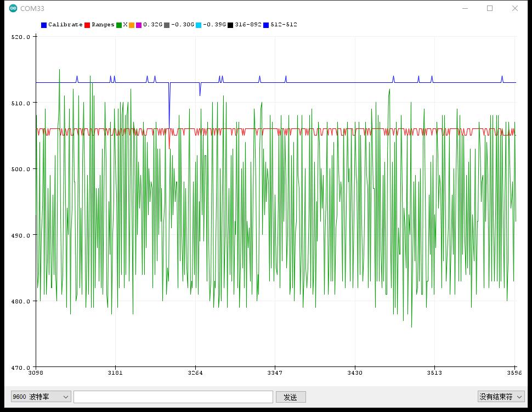
Task: Click the gray -0.30G legend swatch
Action: (167, 25)
